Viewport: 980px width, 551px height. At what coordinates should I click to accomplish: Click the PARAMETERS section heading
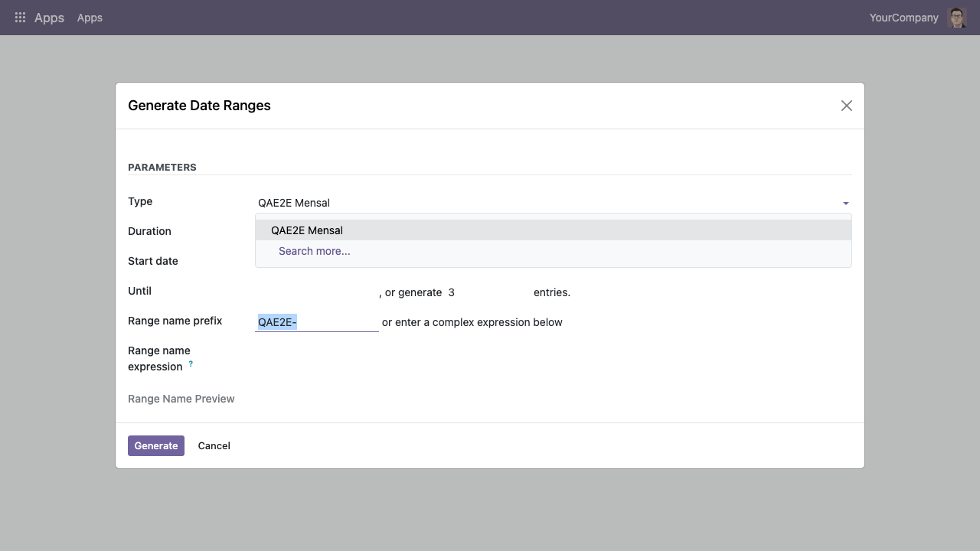tap(162, 167)
